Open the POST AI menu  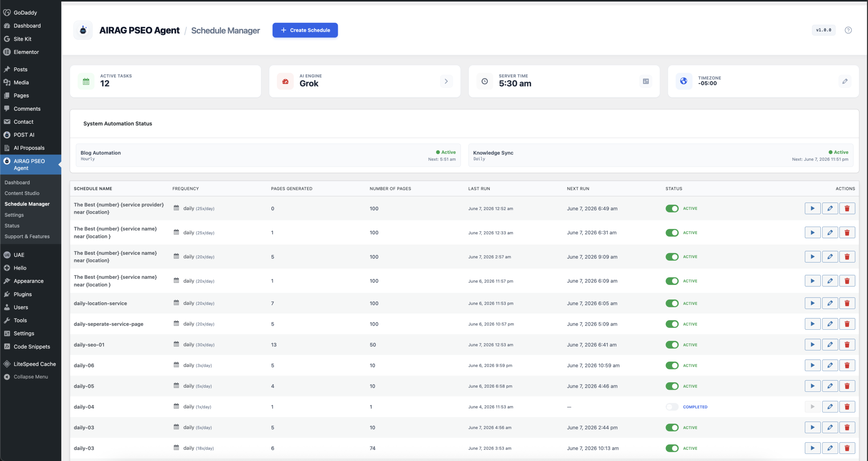click(24, 135)
